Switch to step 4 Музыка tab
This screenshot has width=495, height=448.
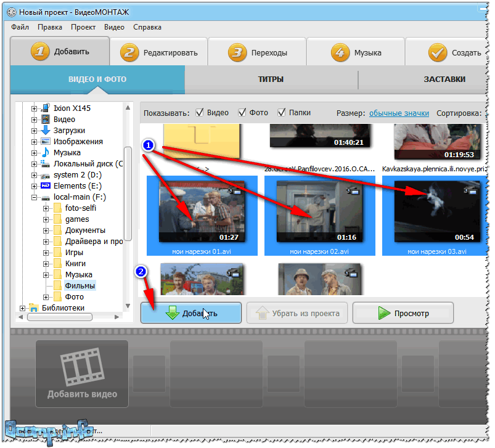click(x=356, y=52)
